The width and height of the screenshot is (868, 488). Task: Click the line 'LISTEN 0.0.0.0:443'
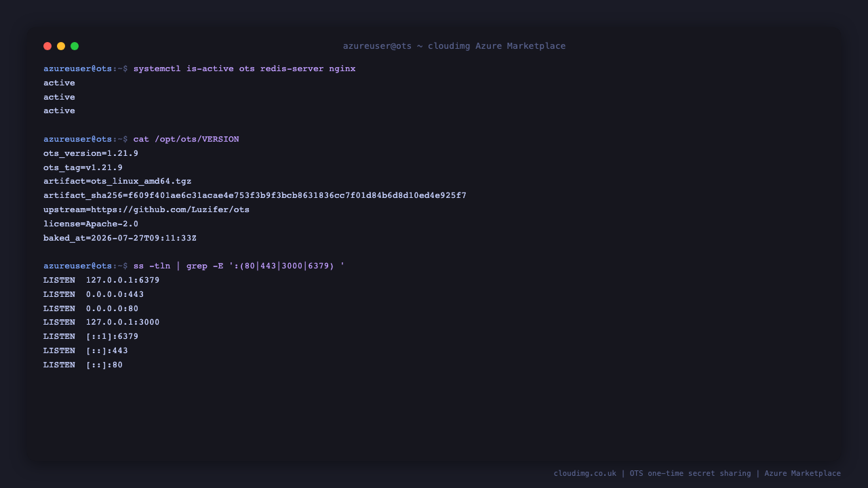[94, 295]
